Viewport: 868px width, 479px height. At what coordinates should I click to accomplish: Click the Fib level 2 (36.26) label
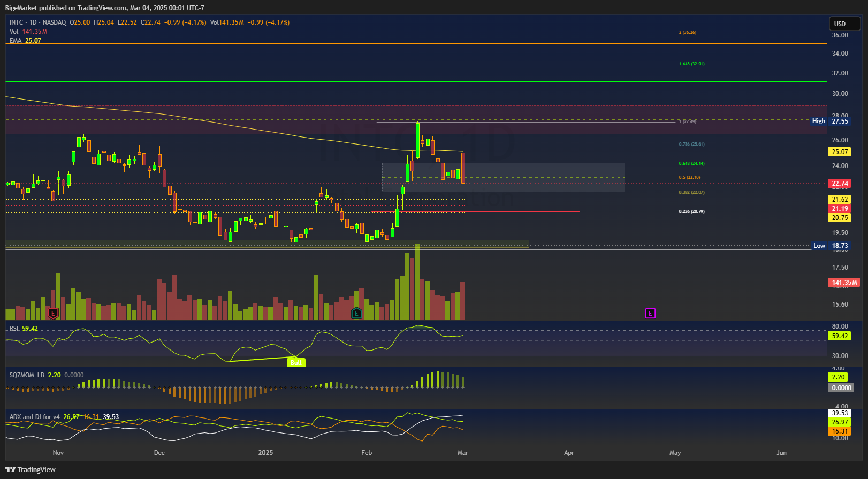point(688,33)
